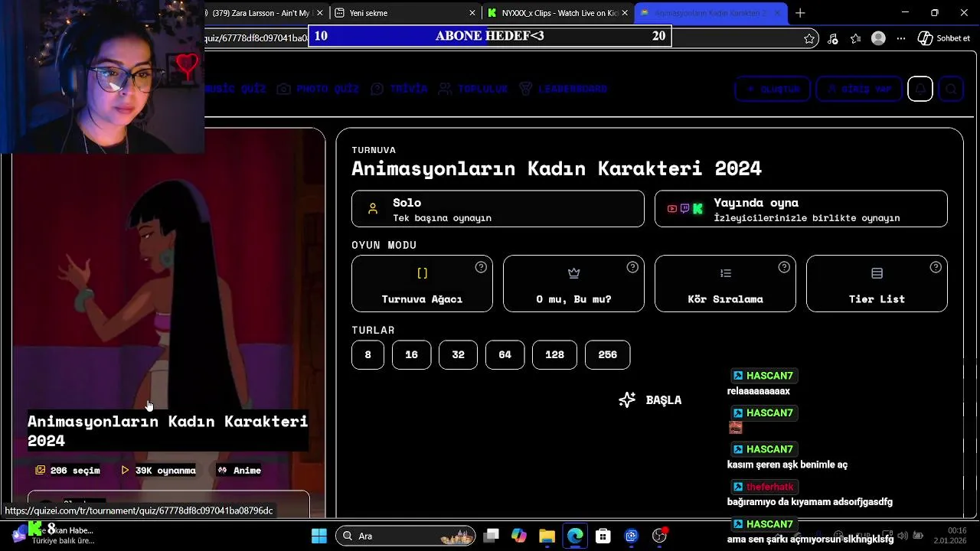Select Kör Sıralama game mode
The width and height of the screenshot is (980, 551).
pyautogui.click(x=725, y=284)
